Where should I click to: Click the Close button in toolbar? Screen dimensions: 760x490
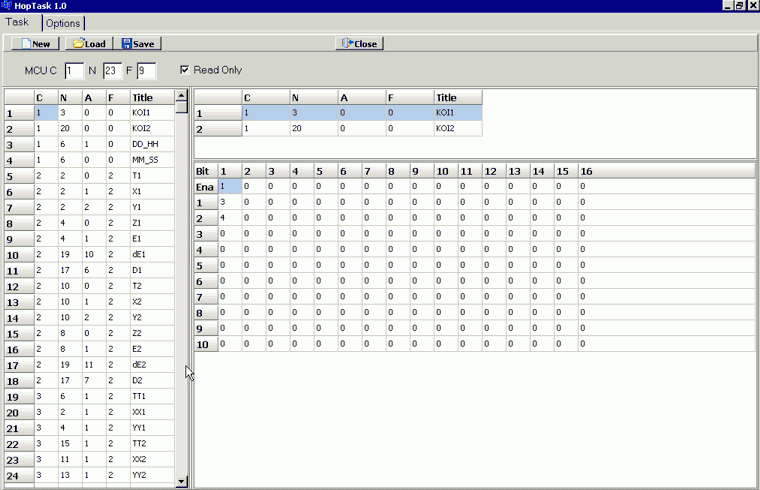coord(359,44)
